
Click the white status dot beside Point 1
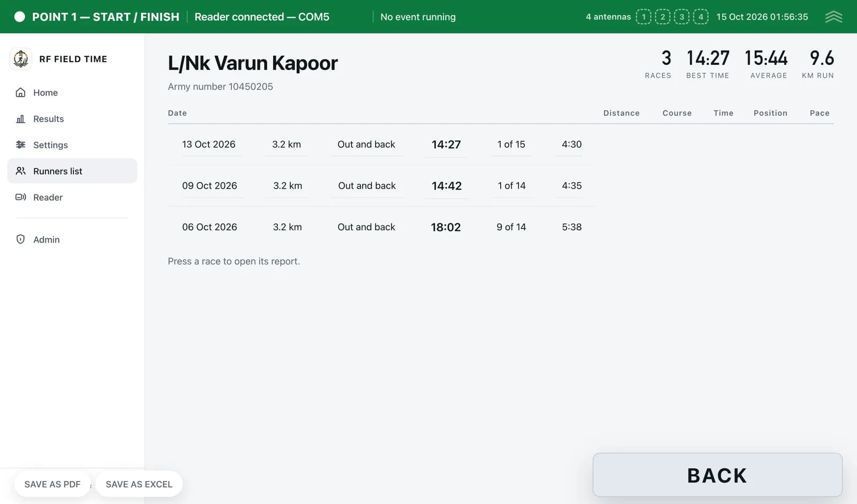coord(19,17)
